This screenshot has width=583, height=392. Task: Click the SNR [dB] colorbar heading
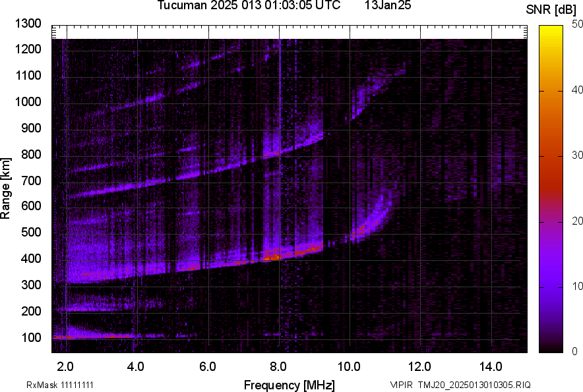(551, 10)
